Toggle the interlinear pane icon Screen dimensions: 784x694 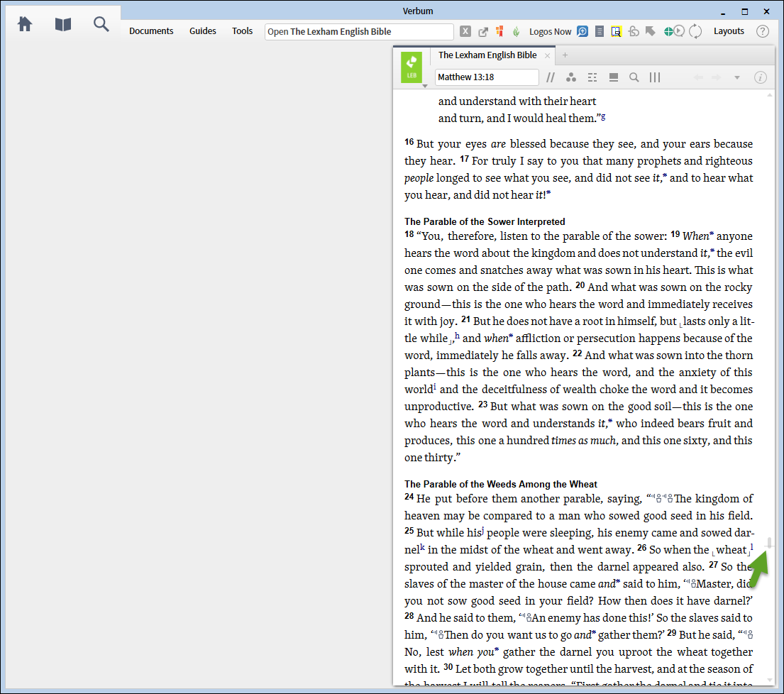(x=592, y=77)
